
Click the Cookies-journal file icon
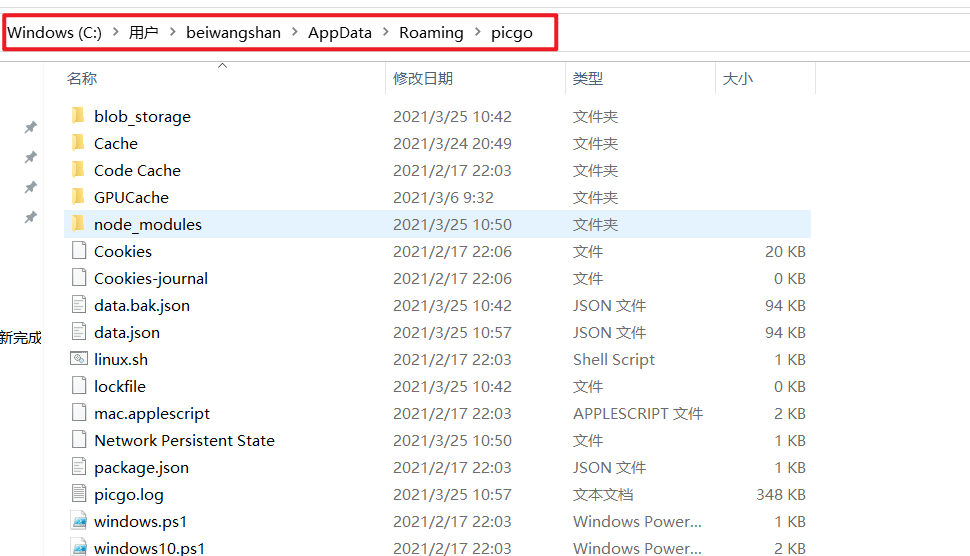(79, 278)
